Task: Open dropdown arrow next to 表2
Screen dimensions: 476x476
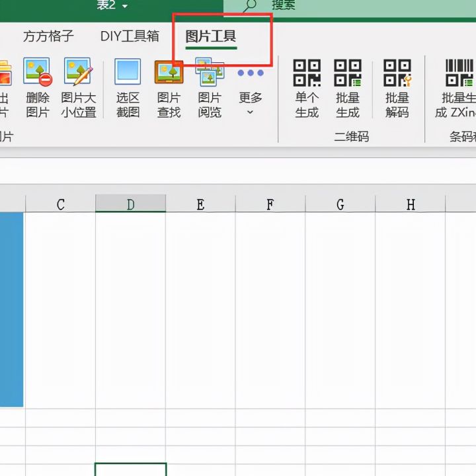Action: pyautogui.click(x=125, y=6)
